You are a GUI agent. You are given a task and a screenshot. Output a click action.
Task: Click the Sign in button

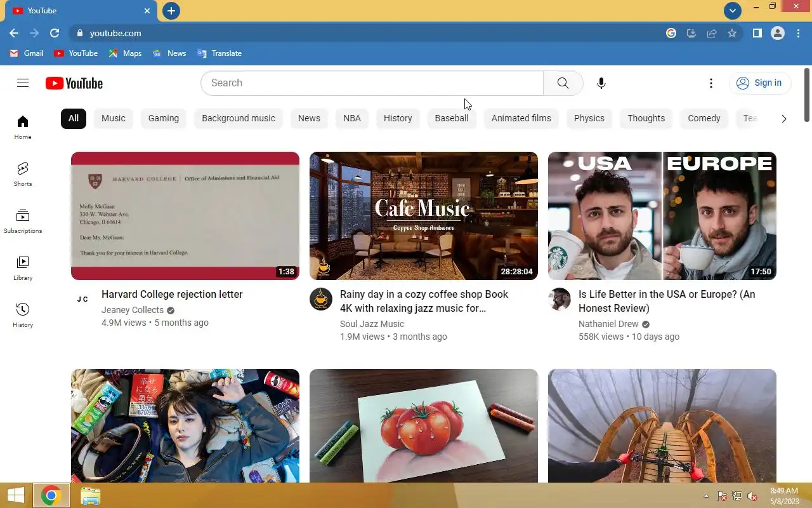point(760,83)
